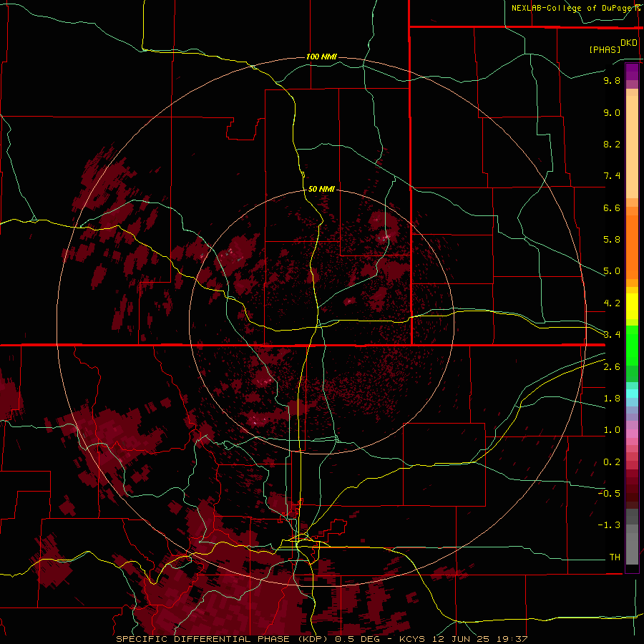Screen dimensions: 644x644
Task: Select the TH threshold scale label
Action: click(x=615, y=557)
